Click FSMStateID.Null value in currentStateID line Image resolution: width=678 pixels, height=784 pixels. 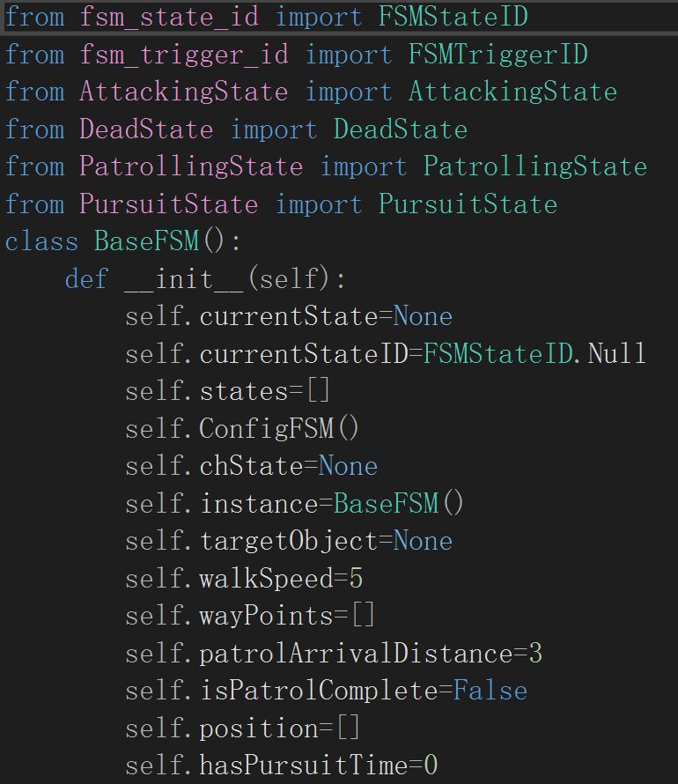(x=534, y=353)
